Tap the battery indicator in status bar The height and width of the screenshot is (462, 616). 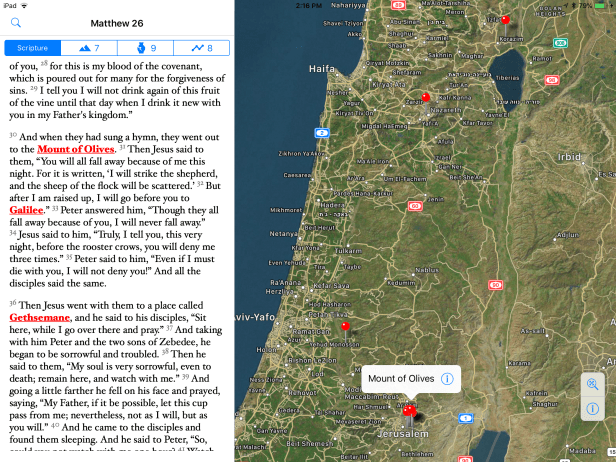600,5
